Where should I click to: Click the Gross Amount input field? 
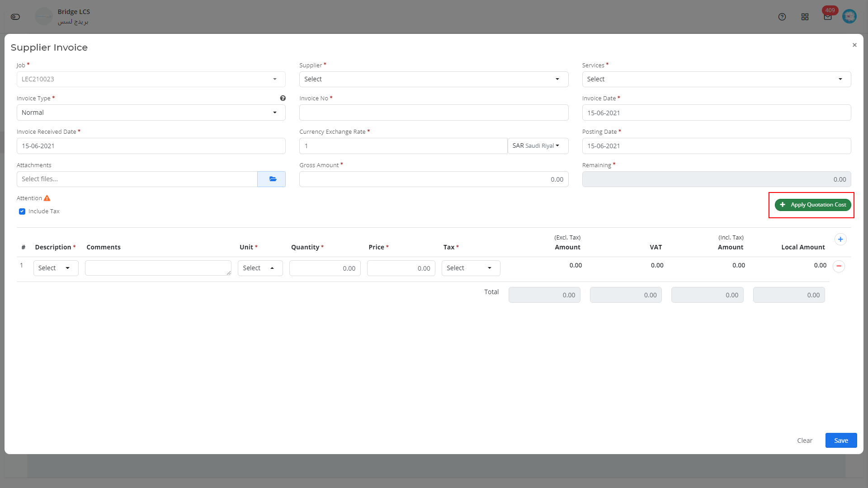click(434, 179)
